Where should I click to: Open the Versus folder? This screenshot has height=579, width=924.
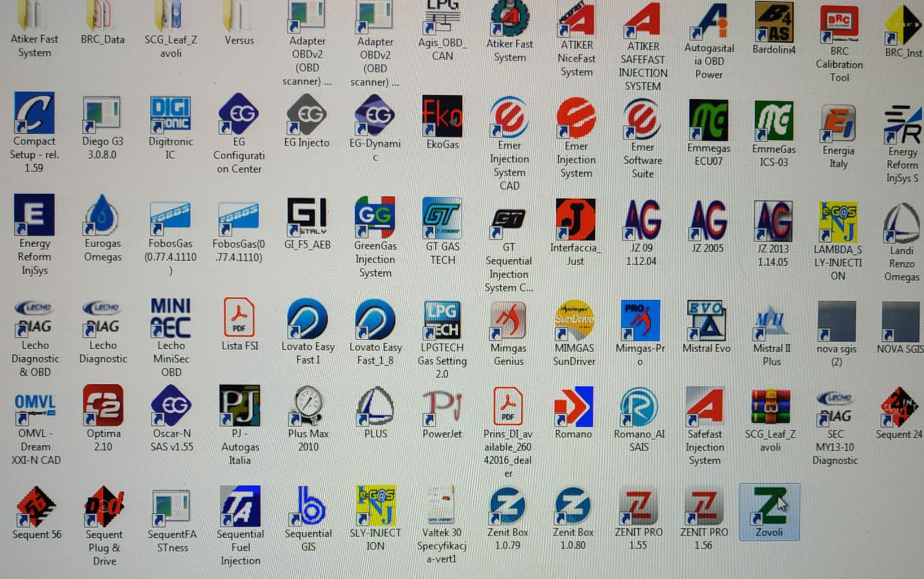pyautogui.click(x=239, y=23)
